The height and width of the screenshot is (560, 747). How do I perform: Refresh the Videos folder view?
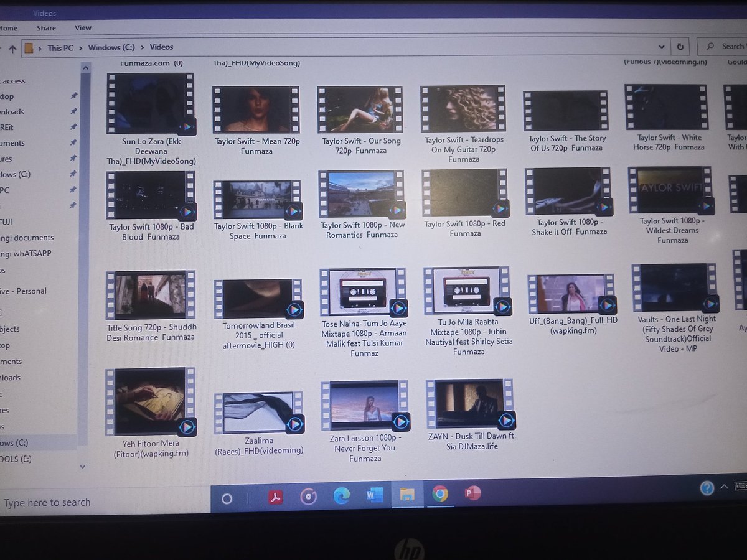(680, 46)
